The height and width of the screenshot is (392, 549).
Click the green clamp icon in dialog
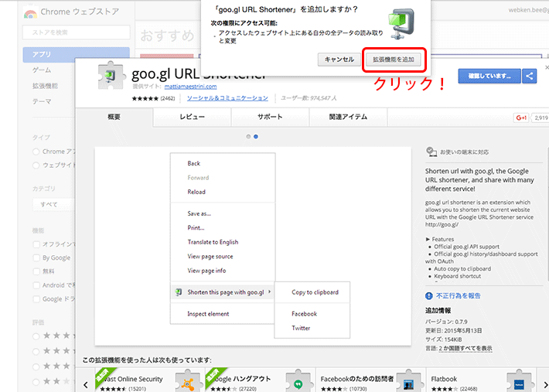tap(401, 23)
